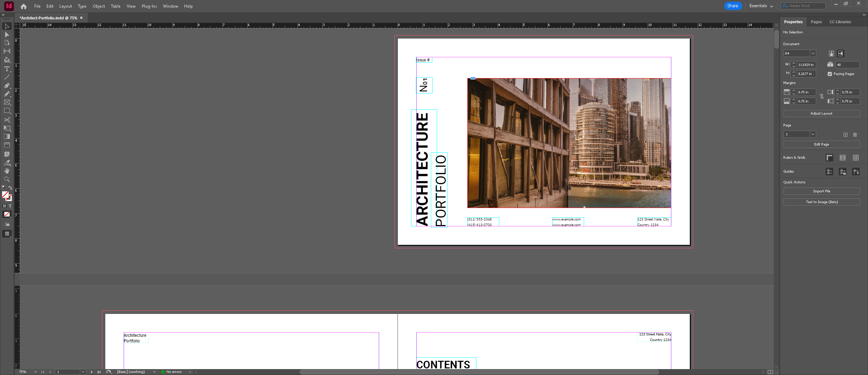Open the A4 page size dropdown
868x375 pixels.
[813, 53]
